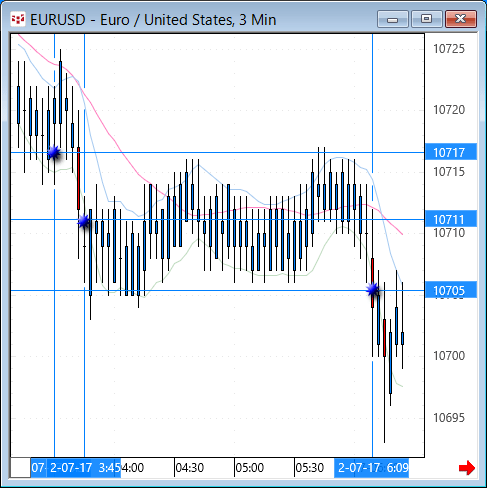Screen dimensions: 487x488
Task: Click the 2-07-17 6:09 time label
Action: click(372, 468)
